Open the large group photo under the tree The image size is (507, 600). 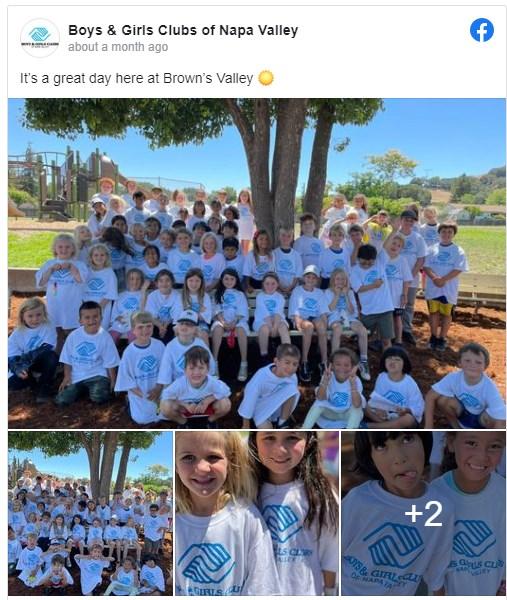click(257, 263)
